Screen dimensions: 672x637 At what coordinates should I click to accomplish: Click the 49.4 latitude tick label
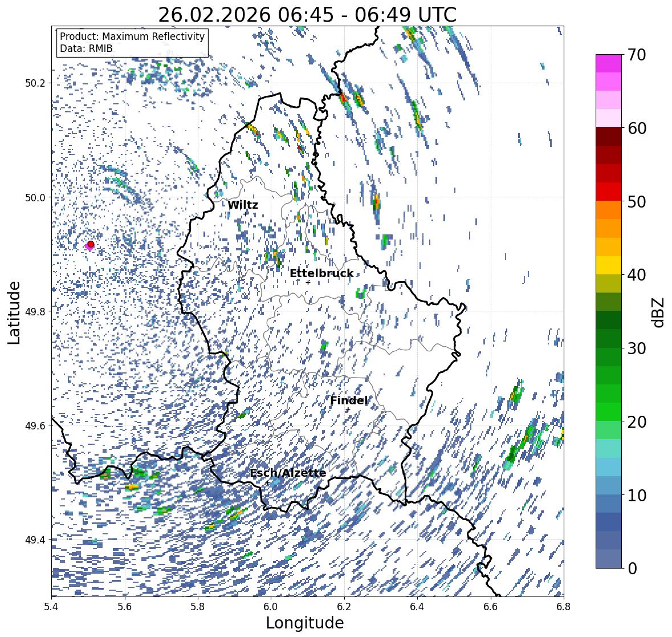(x=35, y=539)
